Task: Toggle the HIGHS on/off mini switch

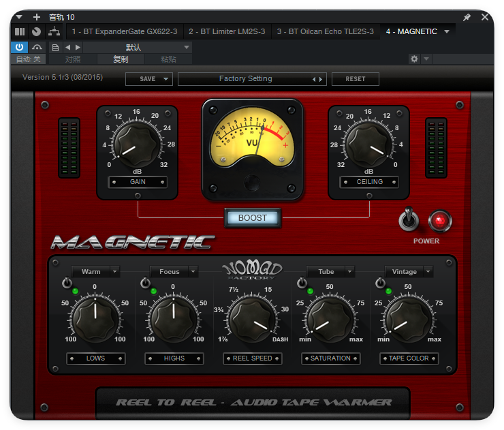Action: pyautogui.click(x=145, y=283)
